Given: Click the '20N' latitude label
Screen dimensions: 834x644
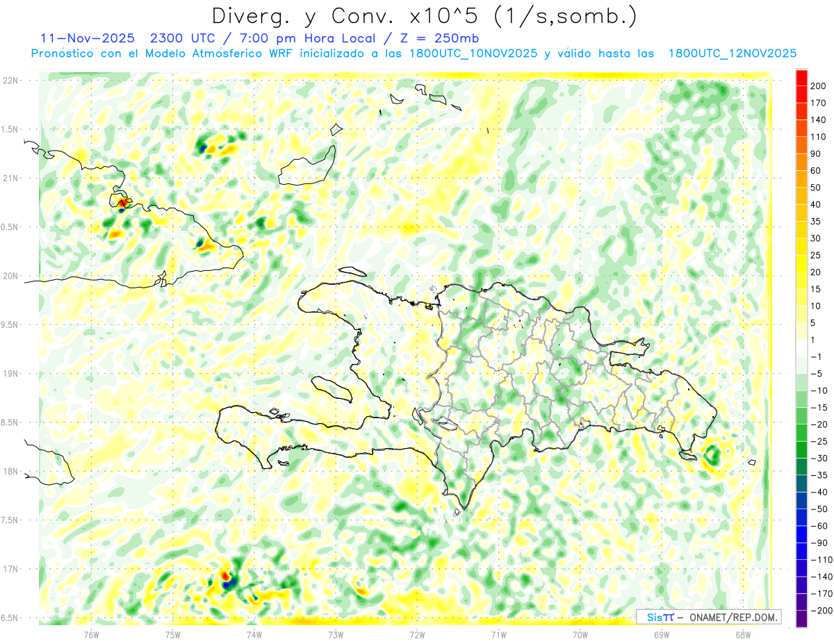Looking at the screenshot, I should click(10, 276).
